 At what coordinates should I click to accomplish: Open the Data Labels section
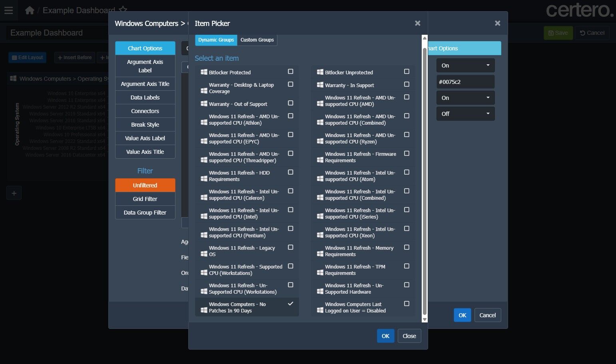click(145, 97)
